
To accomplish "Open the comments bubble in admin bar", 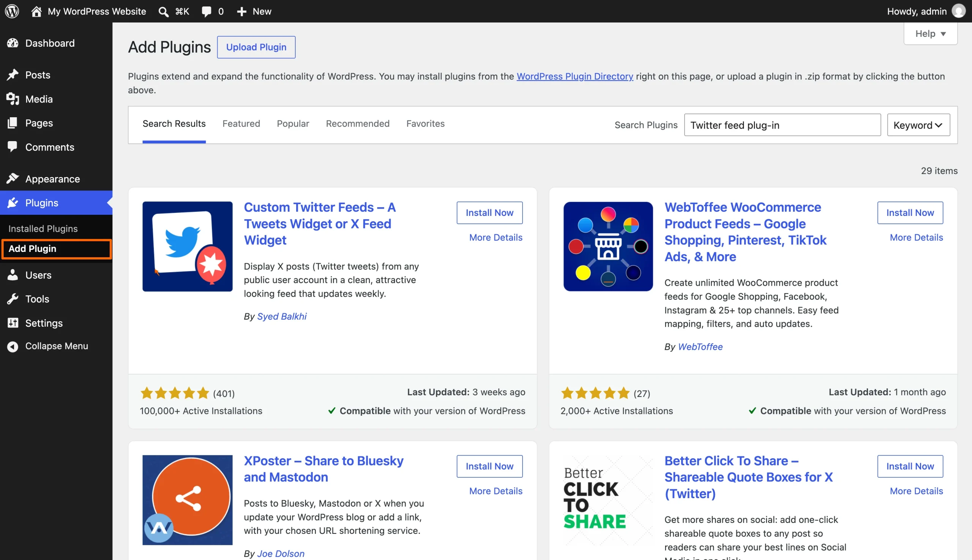I will pos(206,11).
